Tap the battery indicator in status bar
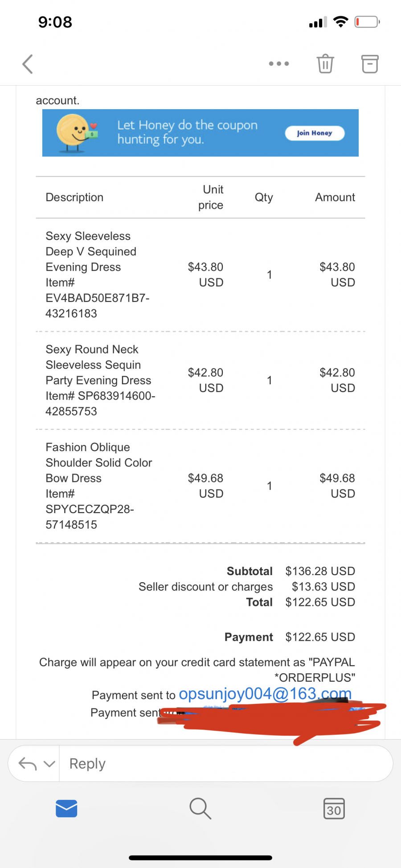 point(367,22)
